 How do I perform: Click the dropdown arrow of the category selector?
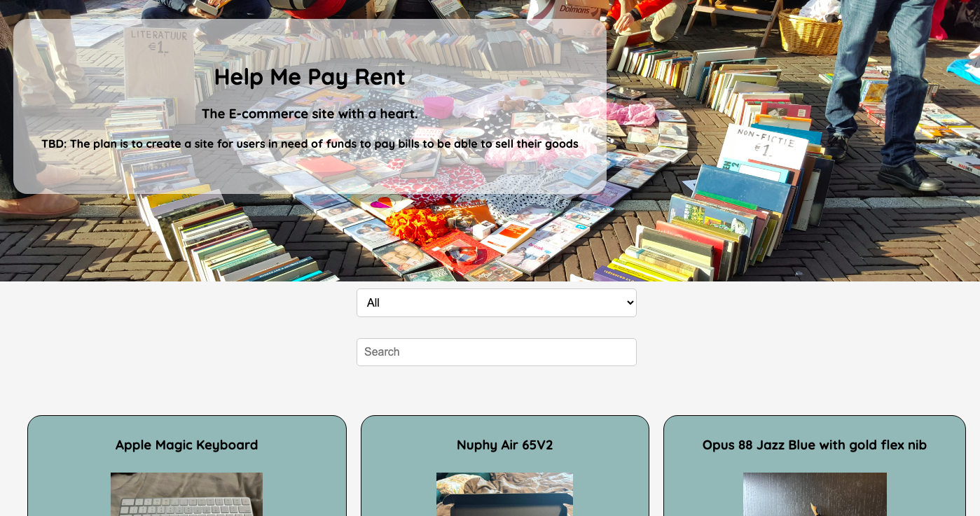(x=629, y=302)
